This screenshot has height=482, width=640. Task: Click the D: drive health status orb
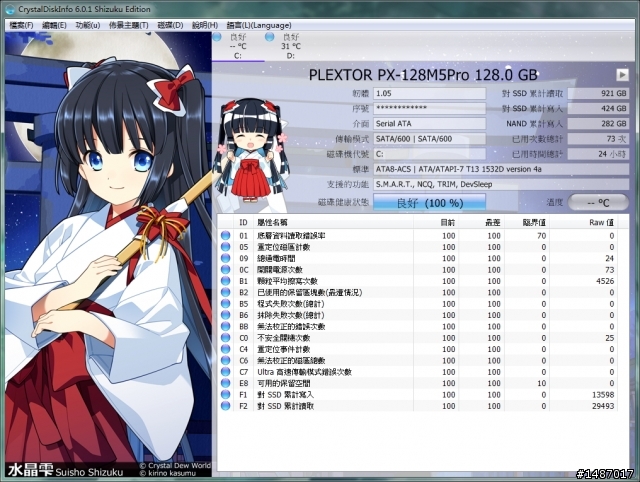[x=269, y=37]
